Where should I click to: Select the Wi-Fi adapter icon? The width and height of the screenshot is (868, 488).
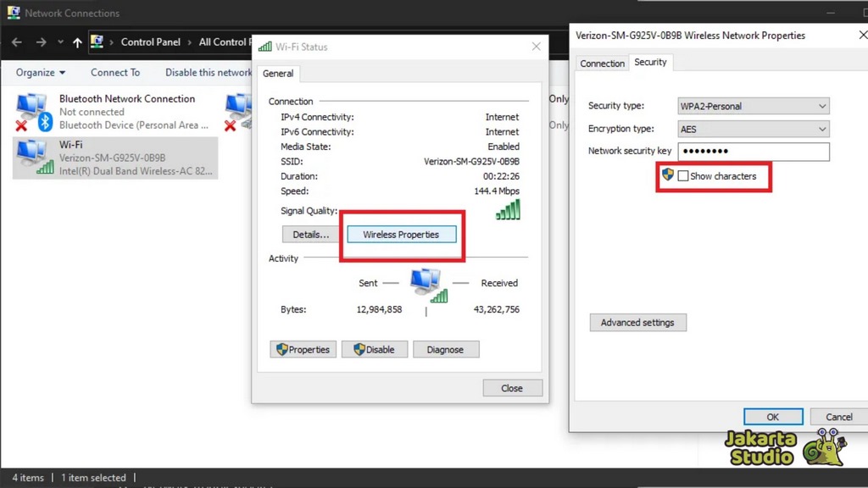pos(32,158)
